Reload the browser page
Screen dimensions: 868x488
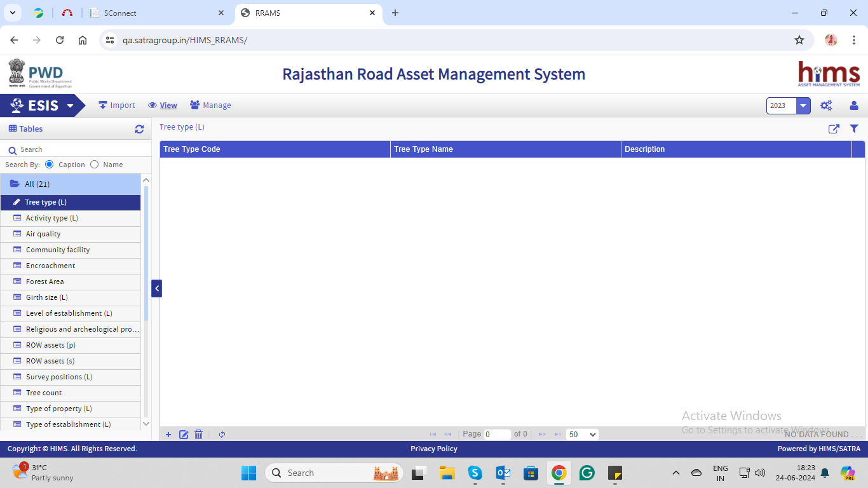click(x=60, y=40)
